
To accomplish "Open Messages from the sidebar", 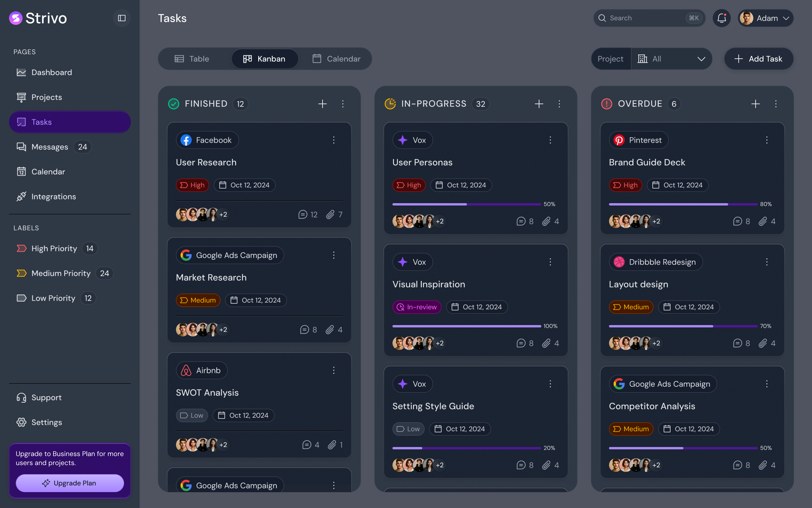I will tap(49, 147).
